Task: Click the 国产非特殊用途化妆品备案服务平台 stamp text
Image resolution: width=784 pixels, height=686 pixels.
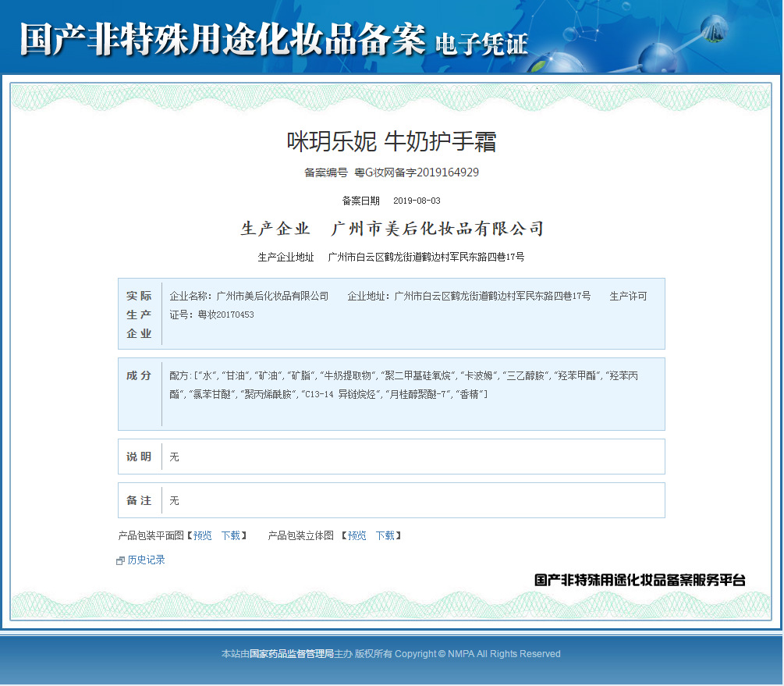Action: 640,580
